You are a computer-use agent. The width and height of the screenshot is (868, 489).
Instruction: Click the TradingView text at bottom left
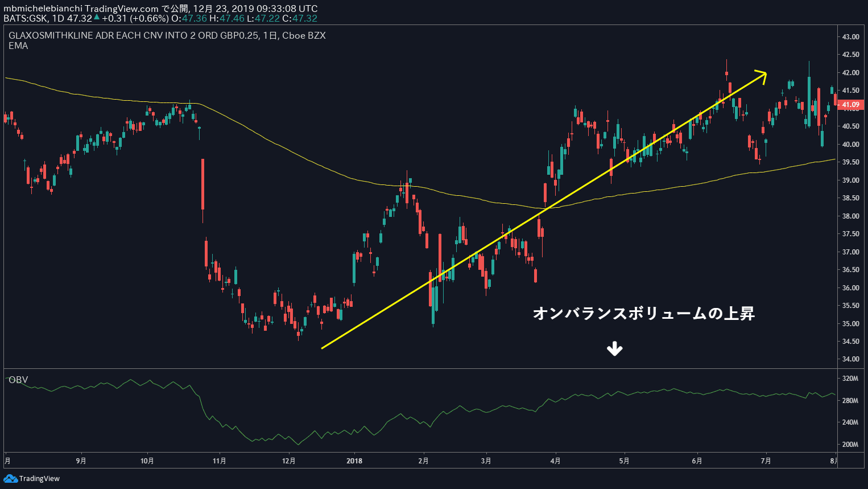pyautogui.click(x=39, y=479)
